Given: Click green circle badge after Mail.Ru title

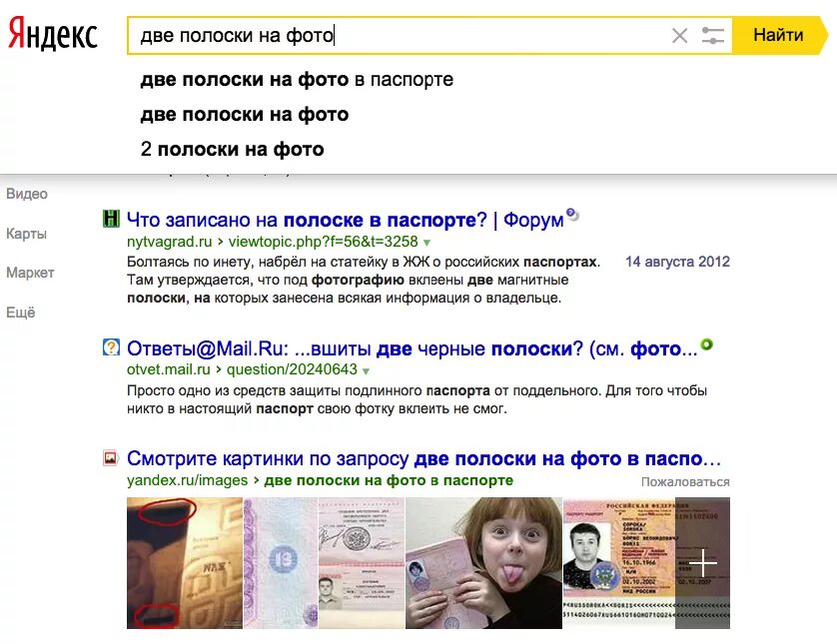Looking at the screenshot, I should tap(707, 344).
